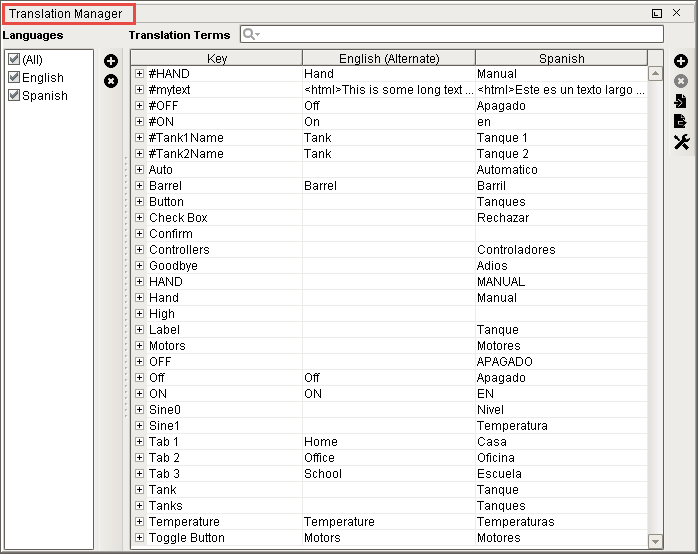Select the English cell 'Home'
This screenshot has width=698, height=554.
click(389, 442)
